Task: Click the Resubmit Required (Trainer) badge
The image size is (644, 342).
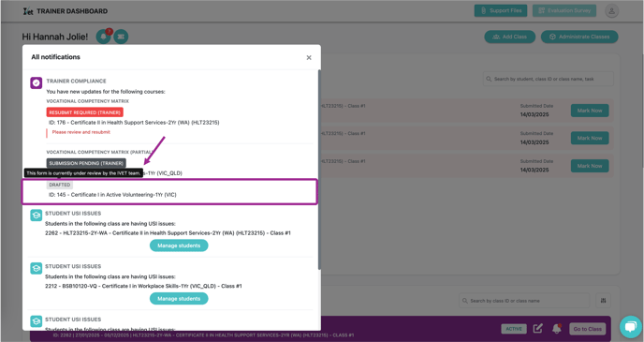Action: pyautogui.click(x=84, y=112)
